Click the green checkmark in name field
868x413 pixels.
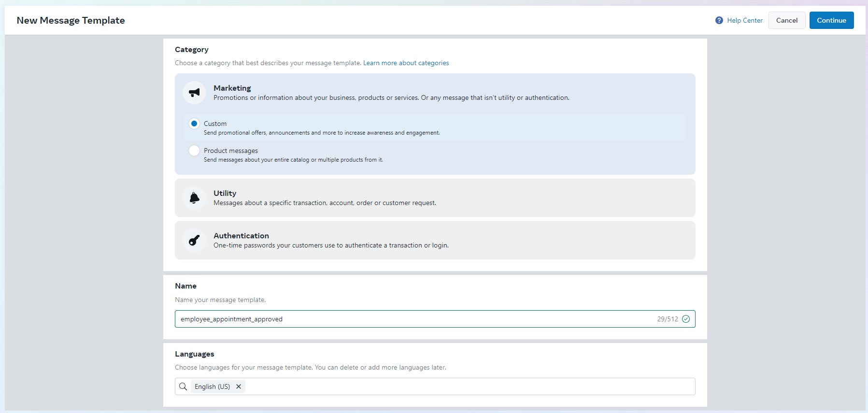(685, 319)
